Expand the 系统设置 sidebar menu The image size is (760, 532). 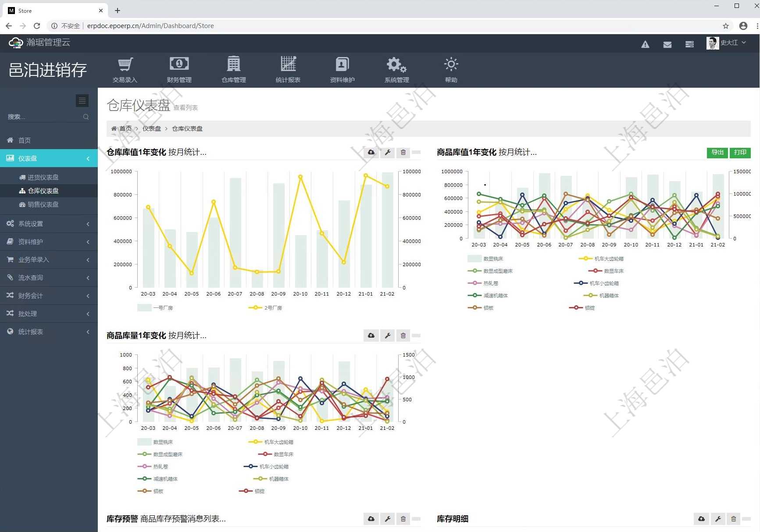pyautogui.click(x=49, y=224)
